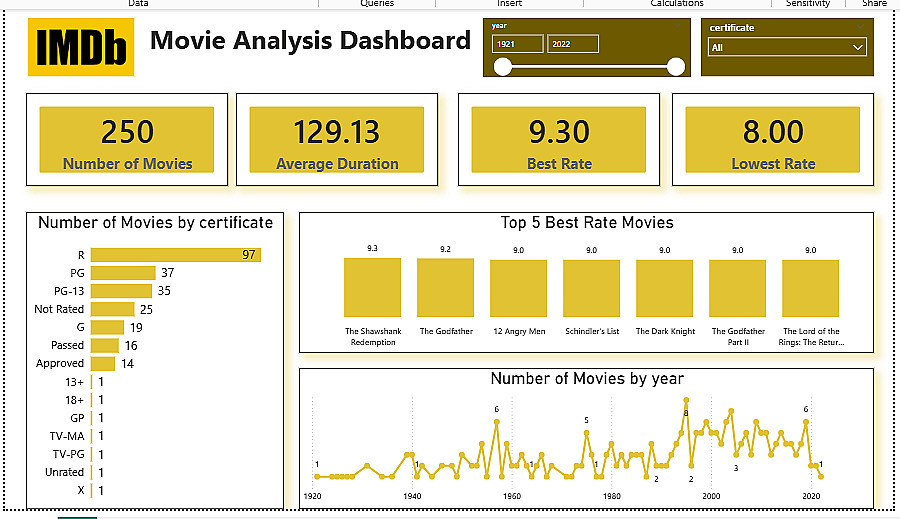This screenshot has width=900, height=519.
Task: Click the last data point labeled 1 near 2022
Action: coord(821,477)
